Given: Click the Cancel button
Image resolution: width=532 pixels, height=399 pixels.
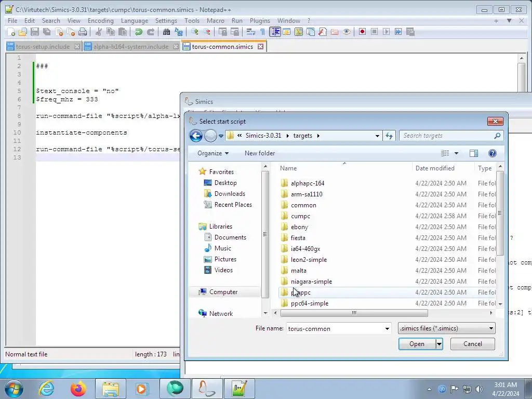Looking at the screenshot, I should click(x=473, y=344).
